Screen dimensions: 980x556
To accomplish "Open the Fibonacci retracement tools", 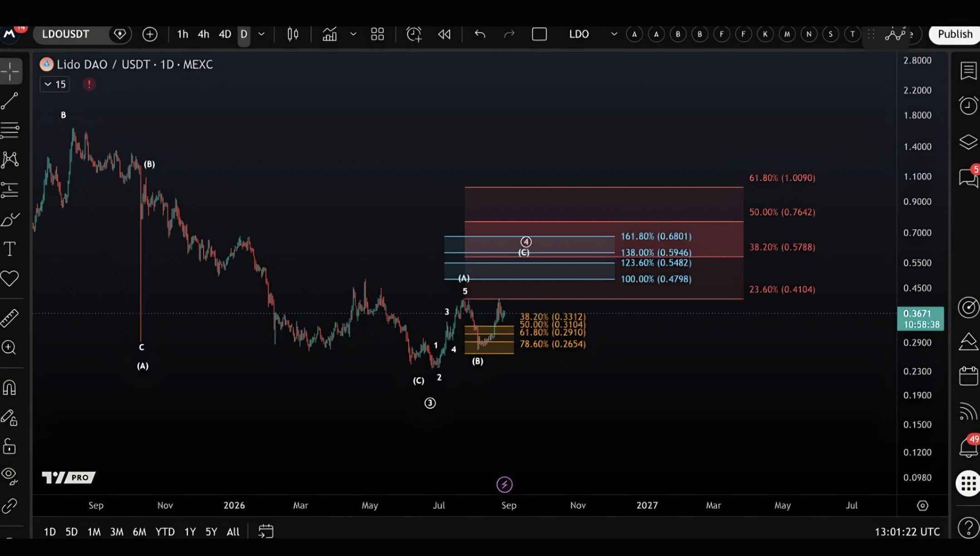I will 10,130.
